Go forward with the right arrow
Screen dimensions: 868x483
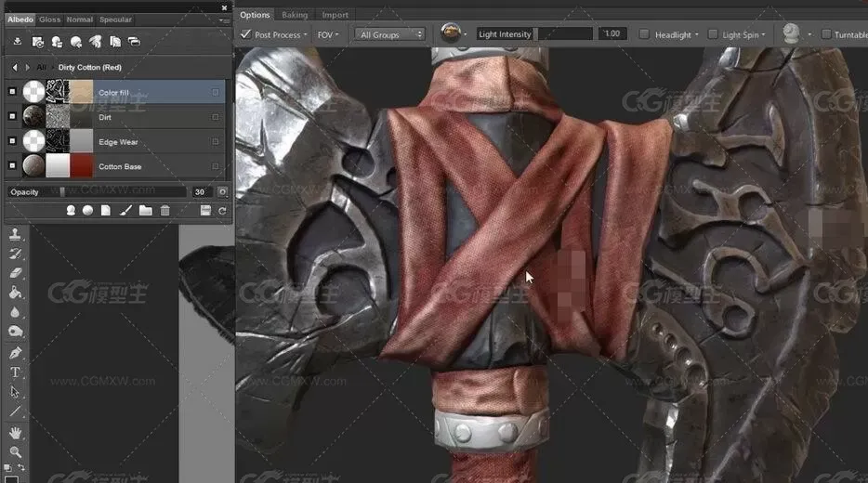click(x=27, y=68)
